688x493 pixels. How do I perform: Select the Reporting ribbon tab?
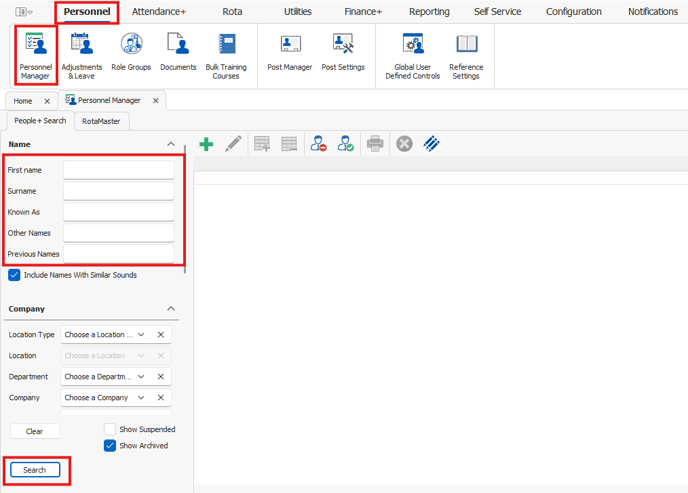(x=429, y=12)
